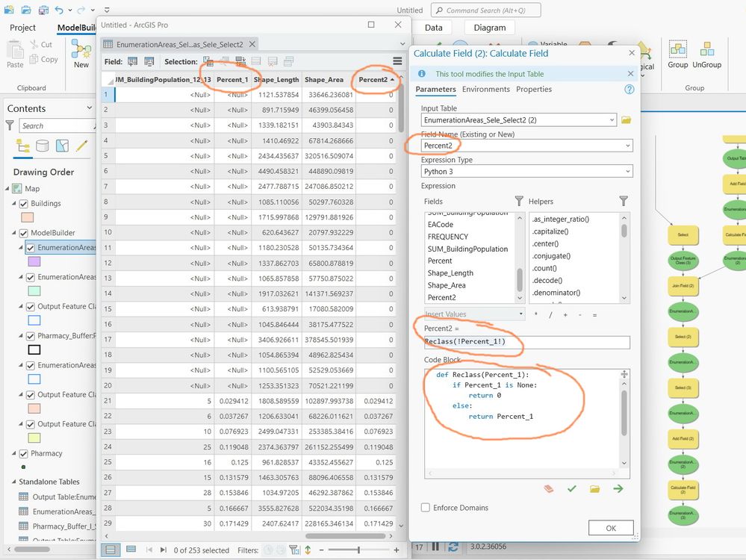Image resolution: width=746 pixels, height=560 pixels.
Task: Switch to the Properties tab in tool
Action: (534, 89)
